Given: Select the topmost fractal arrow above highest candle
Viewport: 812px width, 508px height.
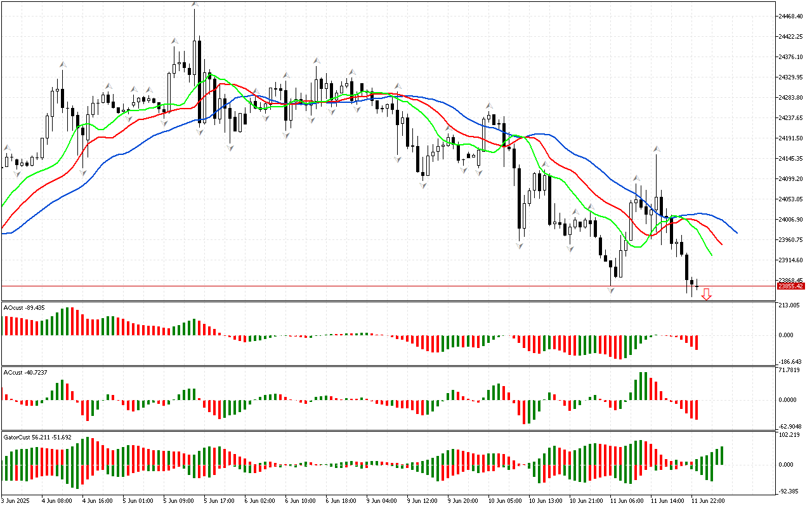Looking at the screenshot, I should [195, 5].
